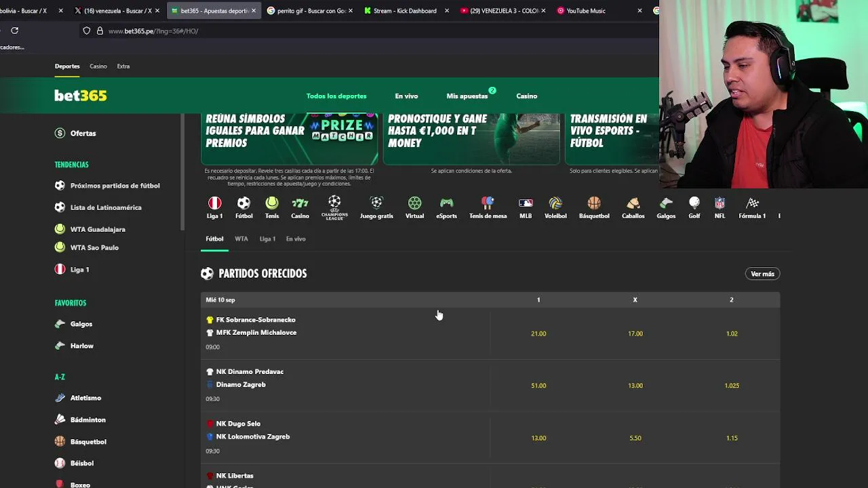Switch to Todos los deportes
This screenshot has height=488, width=868.
(x=336, y=96)
